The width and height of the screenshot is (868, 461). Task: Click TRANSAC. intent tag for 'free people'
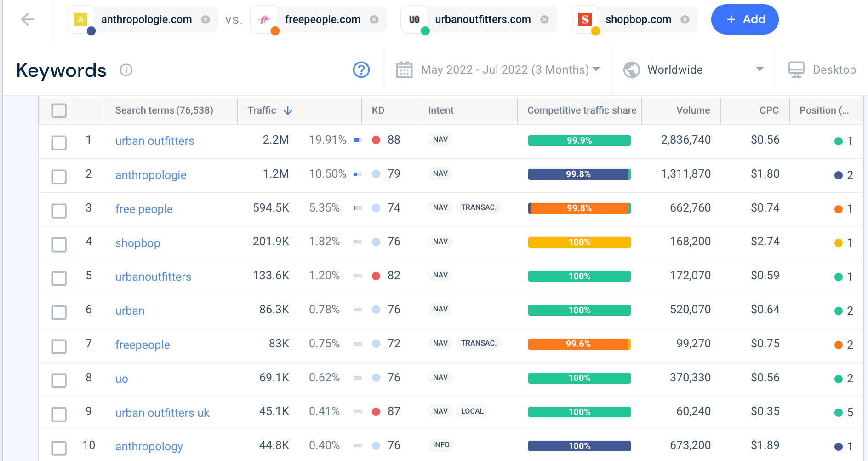click(479, 207)
